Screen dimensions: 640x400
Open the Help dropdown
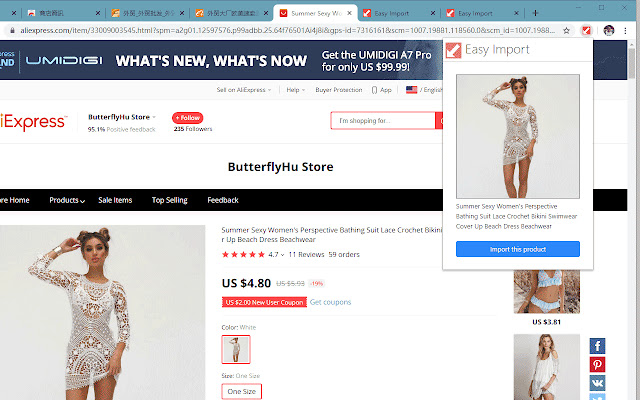coord(296,90)
